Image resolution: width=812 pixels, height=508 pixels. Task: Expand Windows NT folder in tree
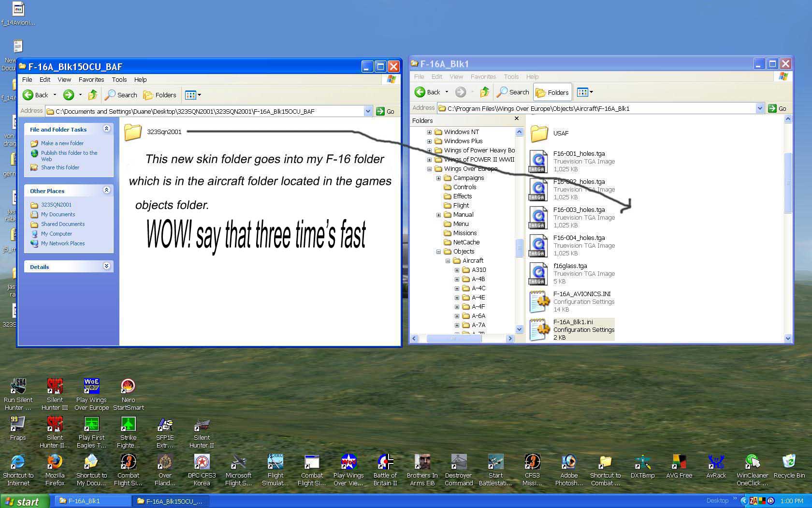[x=429, y=132]
